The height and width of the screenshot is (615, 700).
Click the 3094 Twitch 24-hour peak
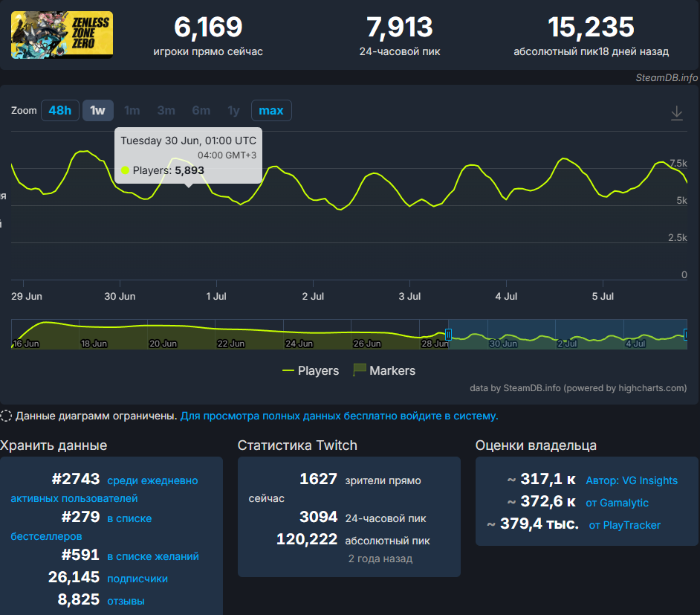[x=318, y=517]
